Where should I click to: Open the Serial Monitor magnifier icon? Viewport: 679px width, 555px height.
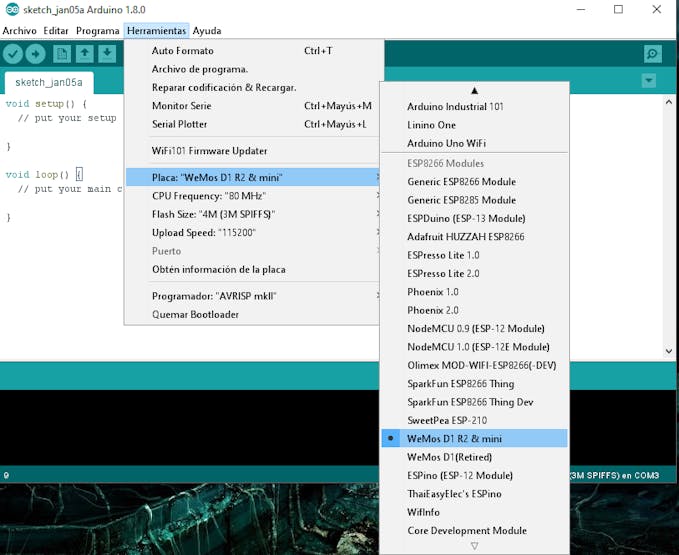(653, 54)
